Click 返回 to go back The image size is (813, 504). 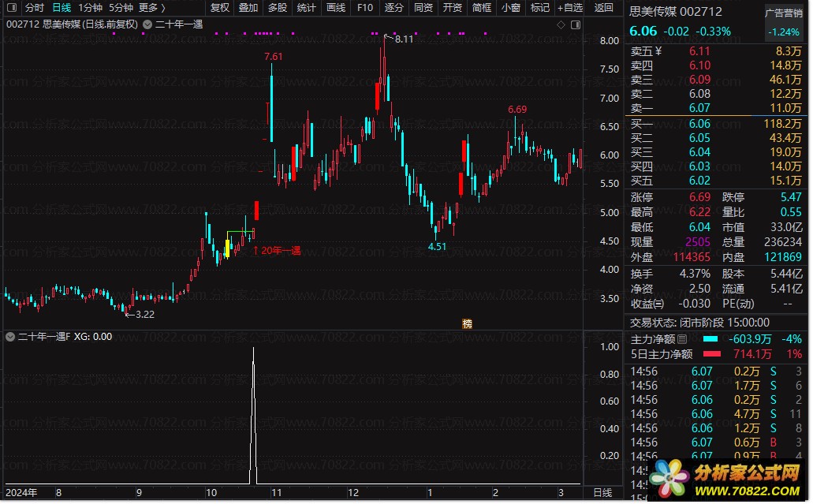click(x=603, y=8)
